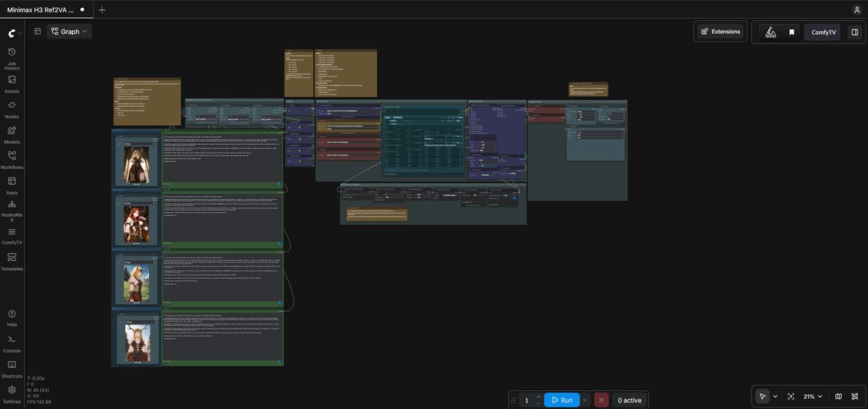Open the Shortcuts panel

point(12,368)
